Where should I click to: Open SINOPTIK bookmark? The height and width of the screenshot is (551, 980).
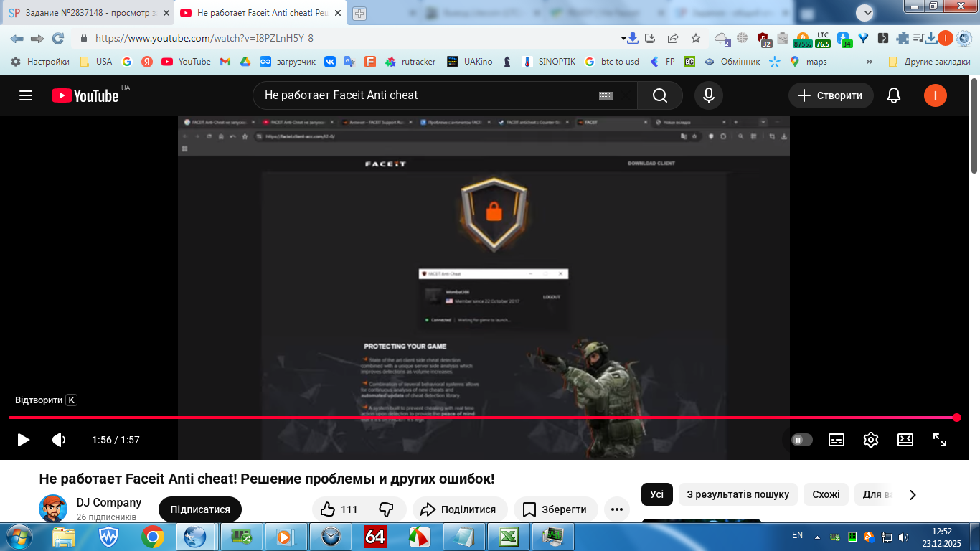[549, 62]
